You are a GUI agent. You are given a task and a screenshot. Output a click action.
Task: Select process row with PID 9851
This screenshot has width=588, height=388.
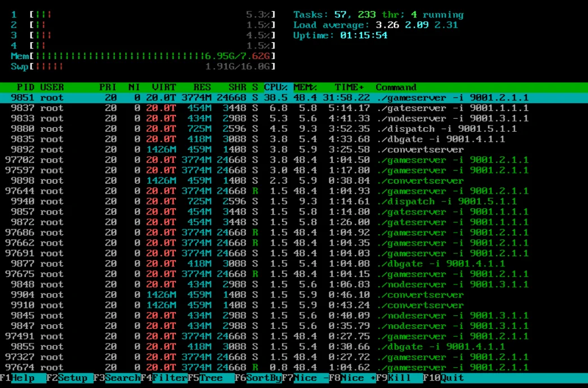click(x=294, y=98)
